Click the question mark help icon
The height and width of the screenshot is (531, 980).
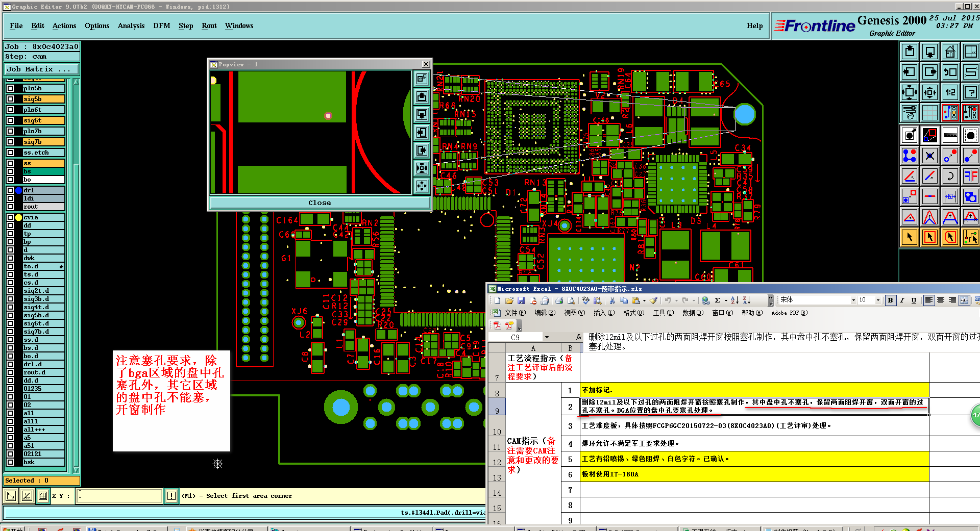click(x=970, y=92)
